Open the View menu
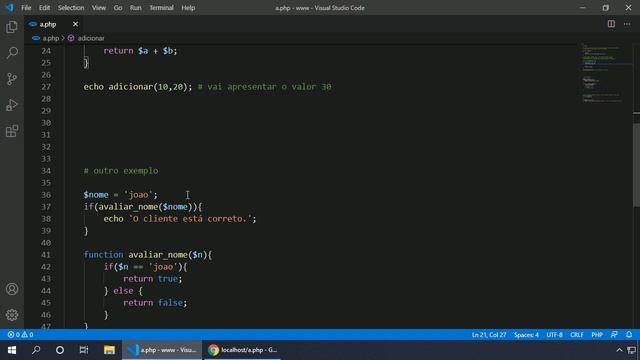Screen dimensions: 640x360 [x=98, y=8]
